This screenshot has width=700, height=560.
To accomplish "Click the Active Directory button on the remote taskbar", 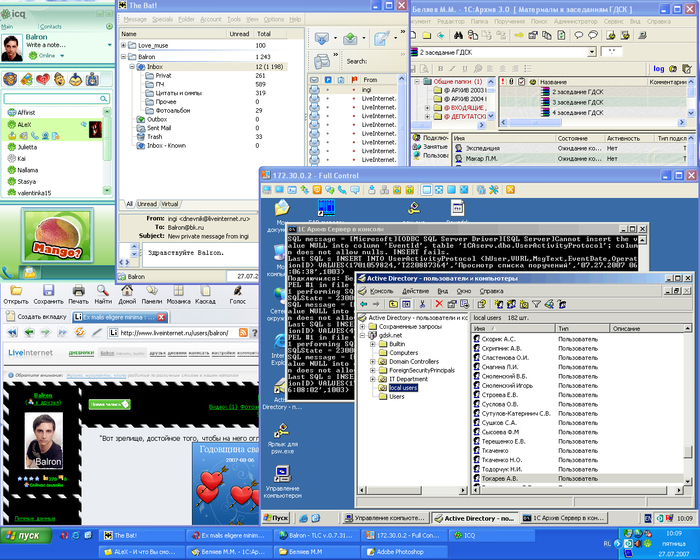I will [474, 518].
